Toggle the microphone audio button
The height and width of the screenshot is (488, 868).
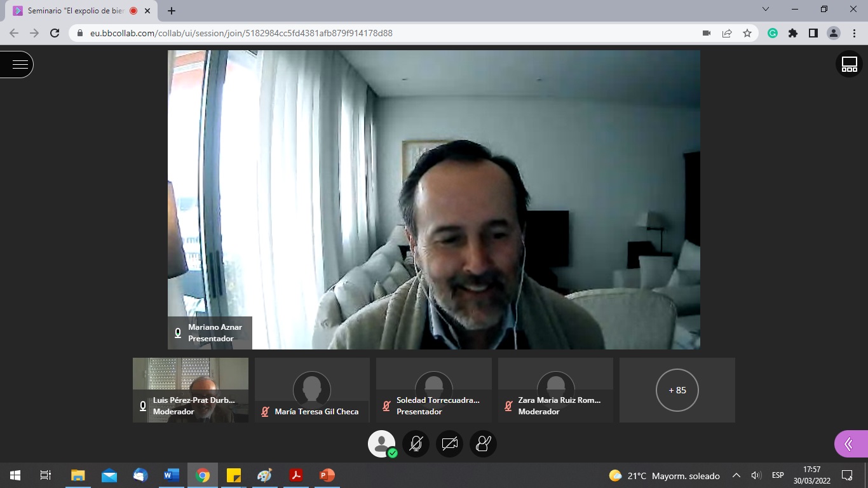[416, 444]
